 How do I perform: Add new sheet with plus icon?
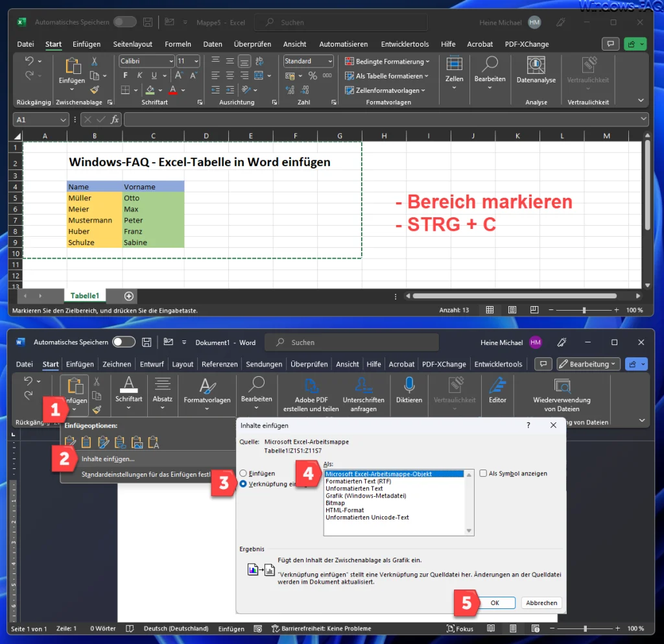tap(129, 296)
